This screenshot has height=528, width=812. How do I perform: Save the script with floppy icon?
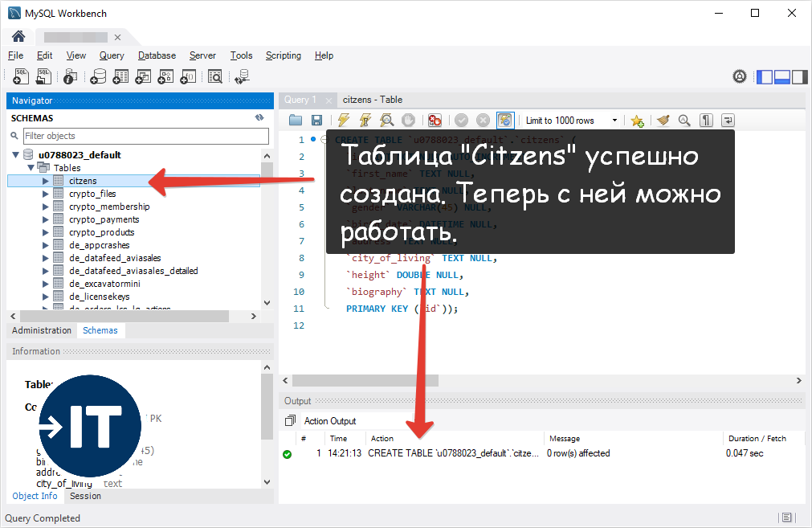click(316, 121)
